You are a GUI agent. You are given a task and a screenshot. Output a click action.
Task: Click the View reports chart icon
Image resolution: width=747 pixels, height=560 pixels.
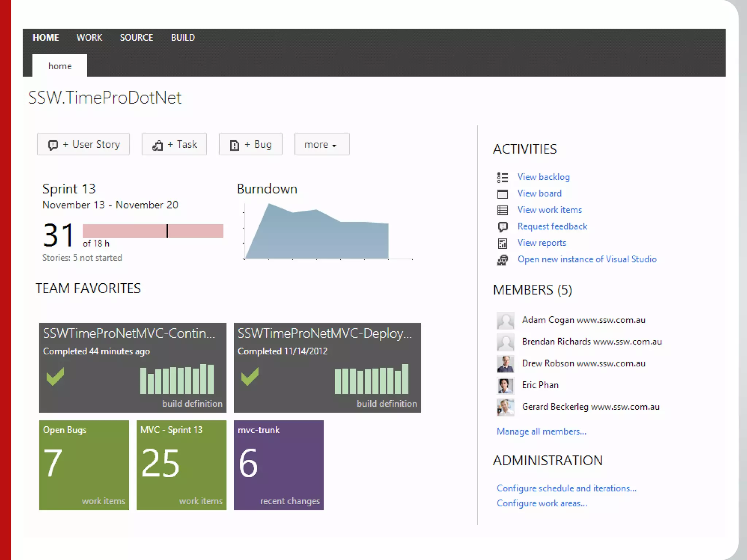pos(502,243)
